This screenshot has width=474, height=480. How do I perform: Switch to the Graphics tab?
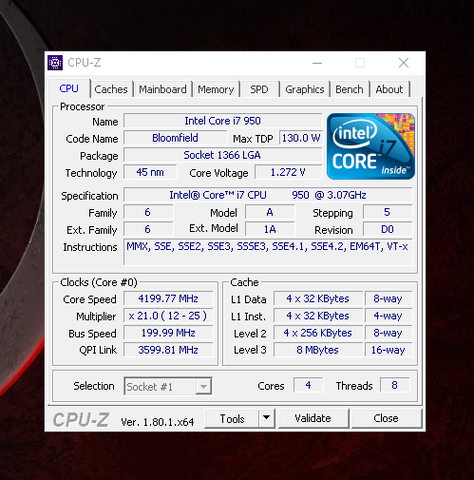305,89
